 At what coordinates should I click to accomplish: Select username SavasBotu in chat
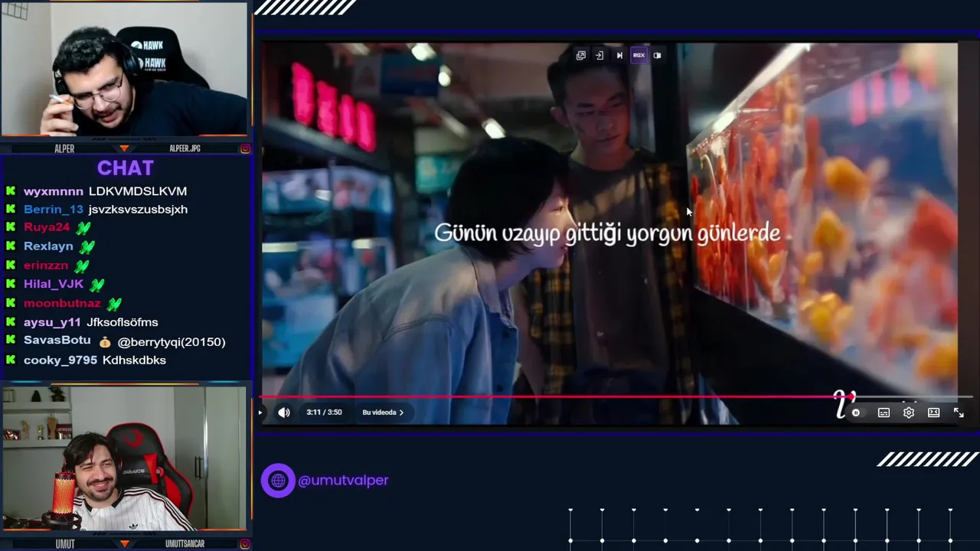click(57, 341)
